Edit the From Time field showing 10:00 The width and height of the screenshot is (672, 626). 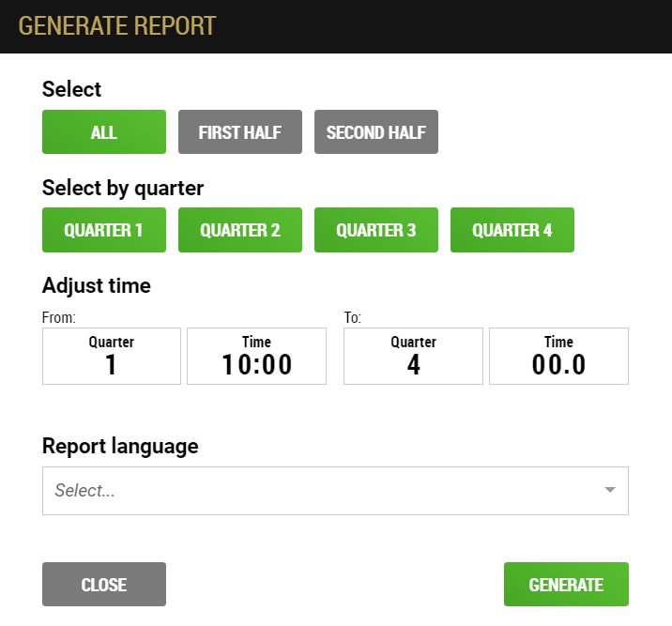click(x=257, y=356)
